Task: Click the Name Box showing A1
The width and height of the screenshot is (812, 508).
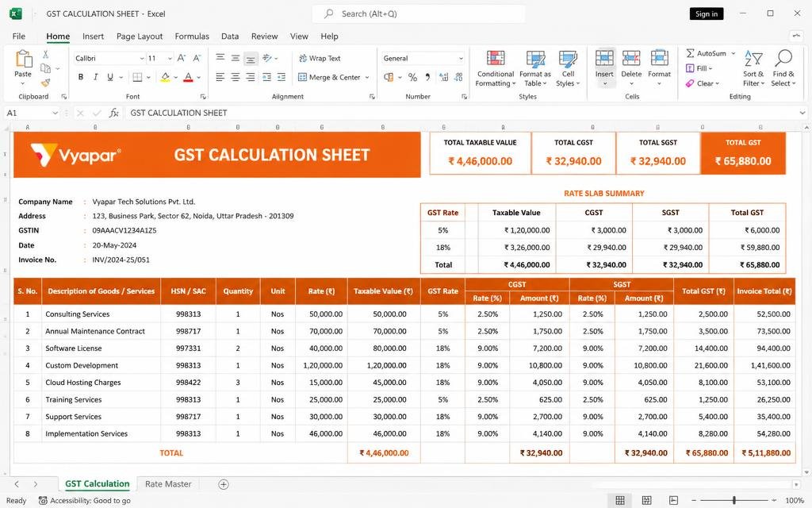Action: 30,113
